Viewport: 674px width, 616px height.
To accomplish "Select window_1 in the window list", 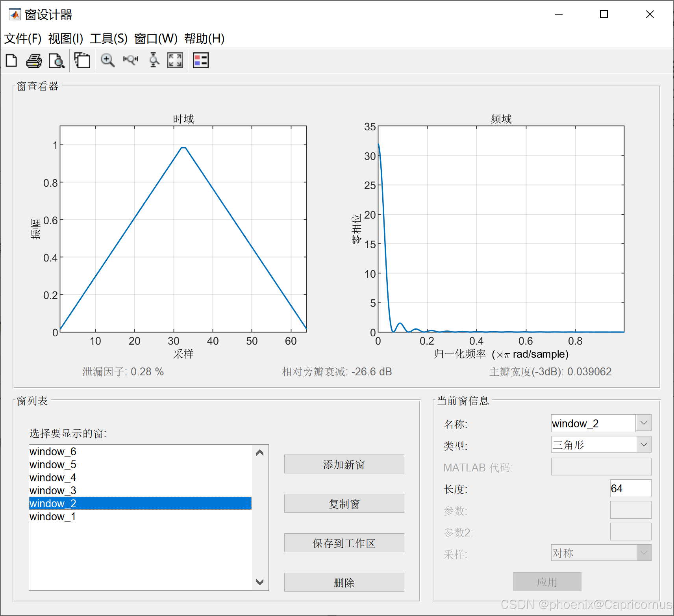I will [141, 516].
